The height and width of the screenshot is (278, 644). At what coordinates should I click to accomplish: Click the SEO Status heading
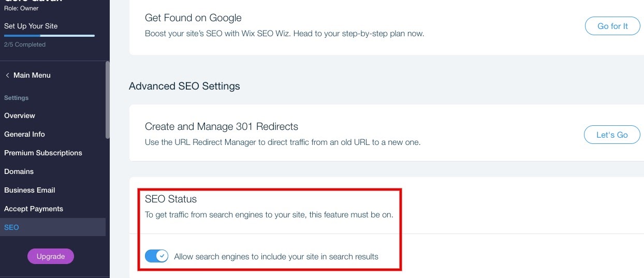click(x=171, y=199)
